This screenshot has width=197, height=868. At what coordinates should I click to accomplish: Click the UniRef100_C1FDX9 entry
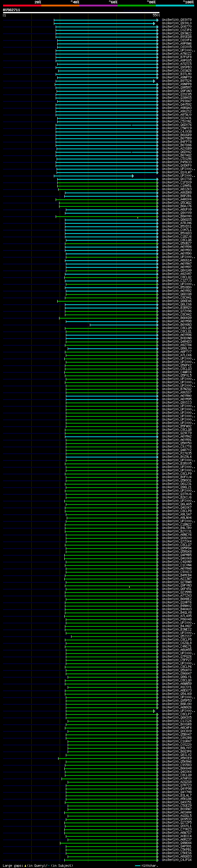[x=177, y=182]
